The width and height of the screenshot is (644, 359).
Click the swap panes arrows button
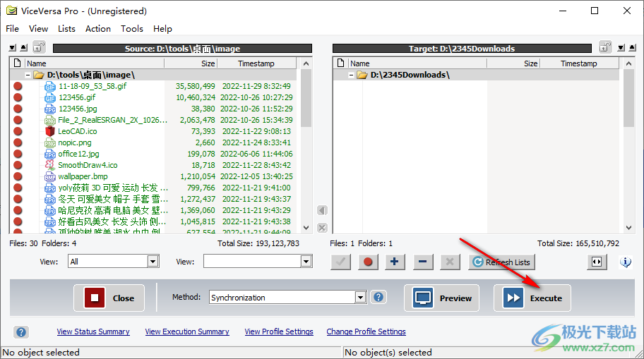pos(597,262)
